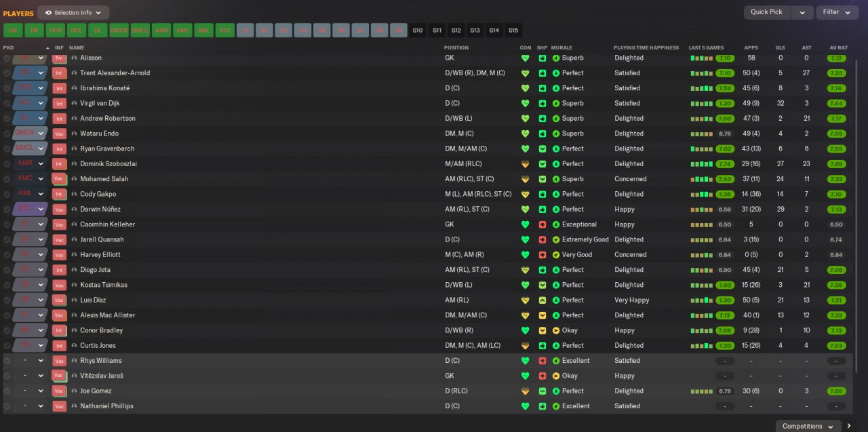Screen dimensions: 868x432
Task: Click Joe Gomez's match sharpness icon
Action: tap(542, 391)
